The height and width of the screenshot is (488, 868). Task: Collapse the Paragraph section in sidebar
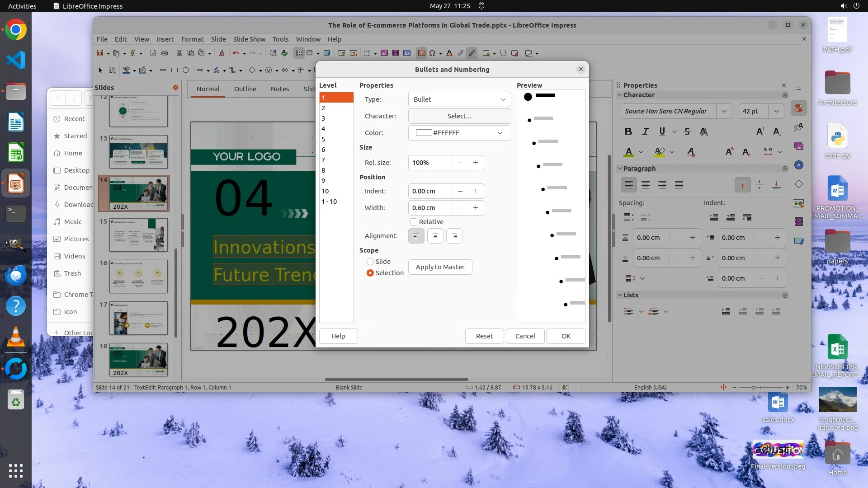620,169
